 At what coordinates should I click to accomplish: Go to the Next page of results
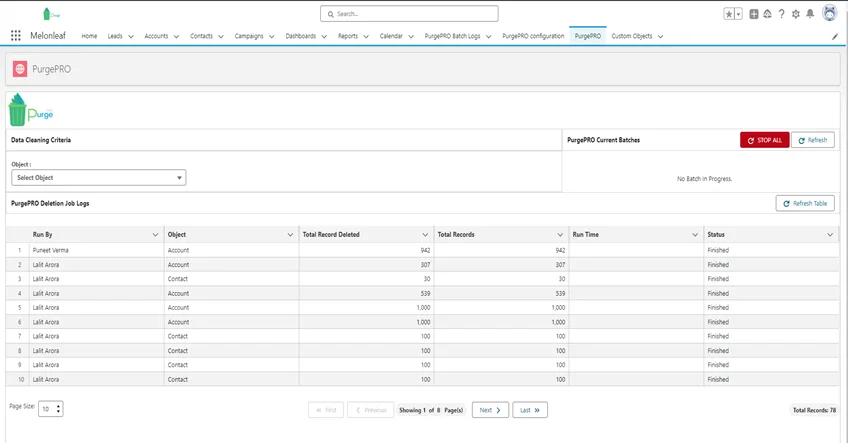tap(489, 410)
